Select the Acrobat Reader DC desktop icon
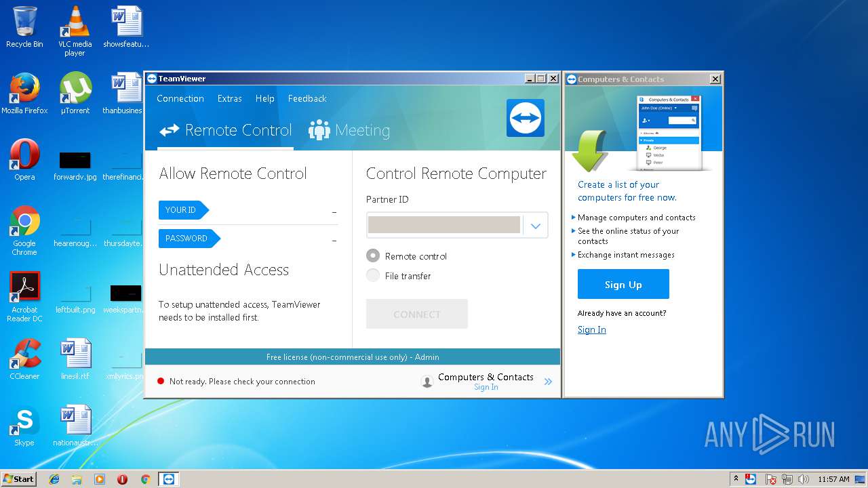Viewport: 868px width, 488px height. 24,297
